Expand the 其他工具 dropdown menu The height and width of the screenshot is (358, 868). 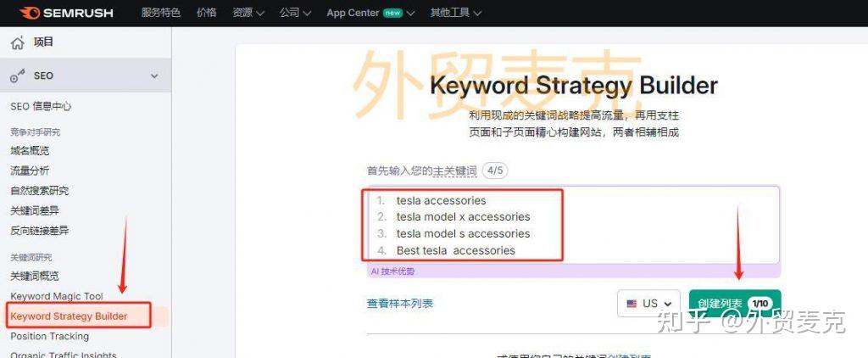(x=455, y=13)
